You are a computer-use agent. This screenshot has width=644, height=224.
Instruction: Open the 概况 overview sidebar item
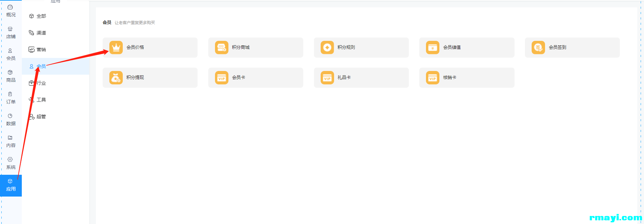pos(11,11)
